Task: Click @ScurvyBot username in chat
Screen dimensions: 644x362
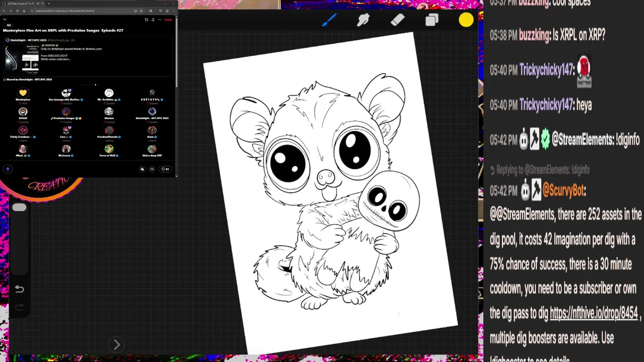Action: 563,191
